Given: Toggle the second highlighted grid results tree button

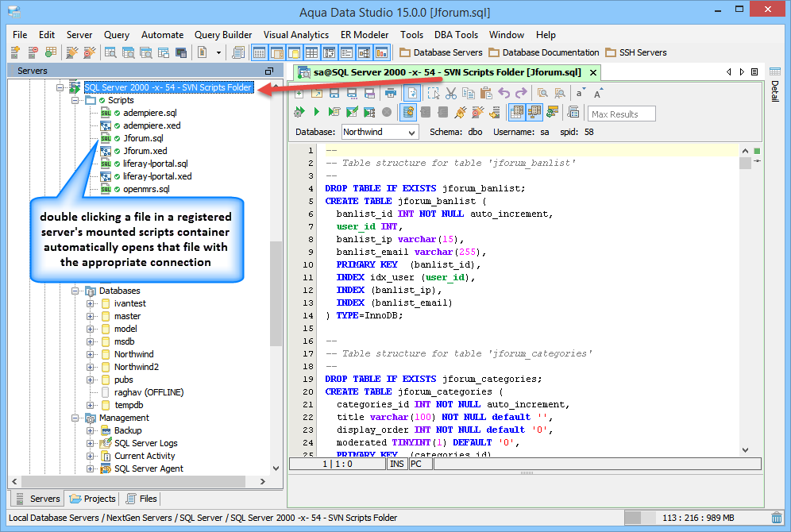Looking at the screenshot, I should [x=534, y=113].
